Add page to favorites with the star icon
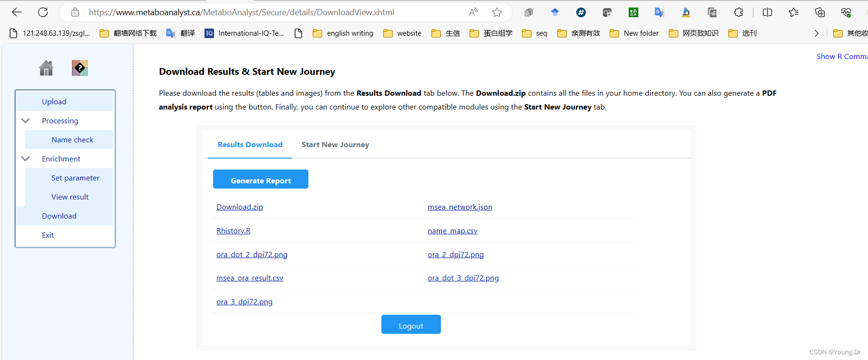 [x=497, y=12]
